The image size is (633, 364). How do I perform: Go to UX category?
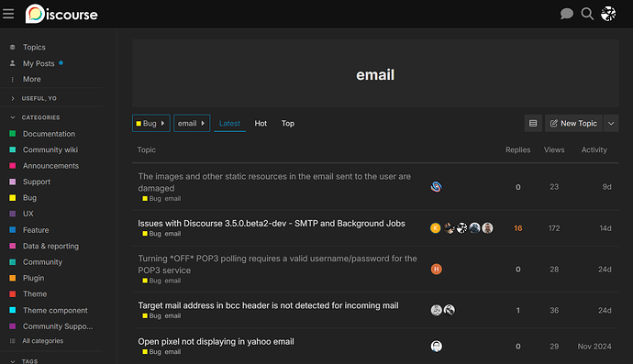coord(28,214)
